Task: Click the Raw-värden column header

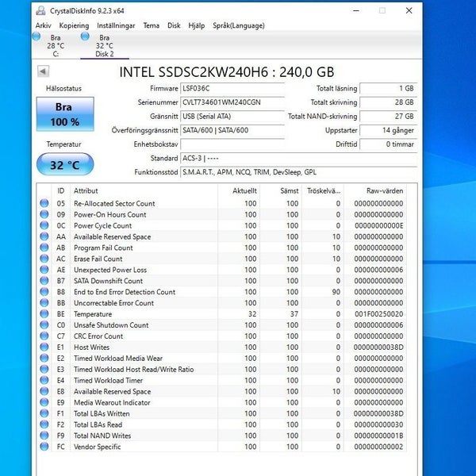Action: point(375,190)
